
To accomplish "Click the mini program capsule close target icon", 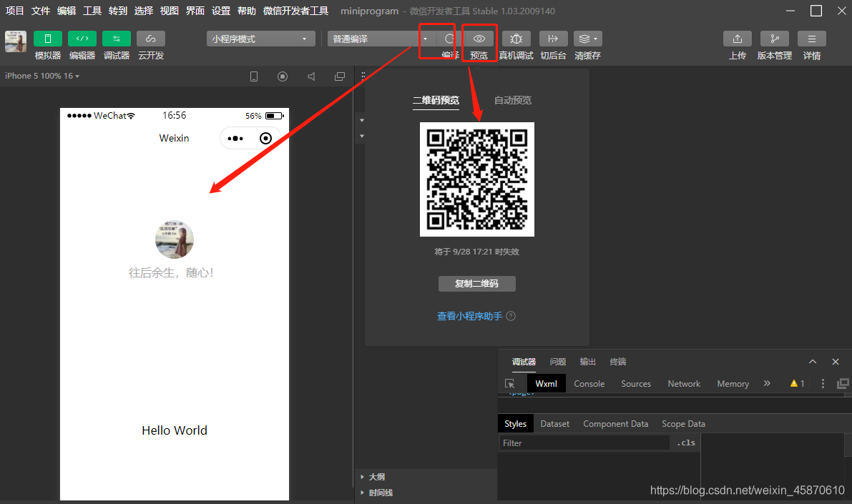I will tap(265, 139).
